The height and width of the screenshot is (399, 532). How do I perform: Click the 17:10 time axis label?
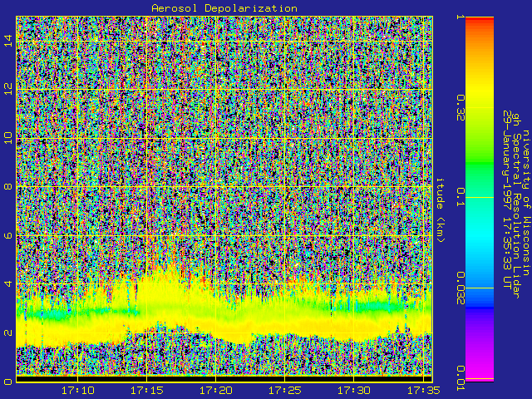tap(78, 391)
